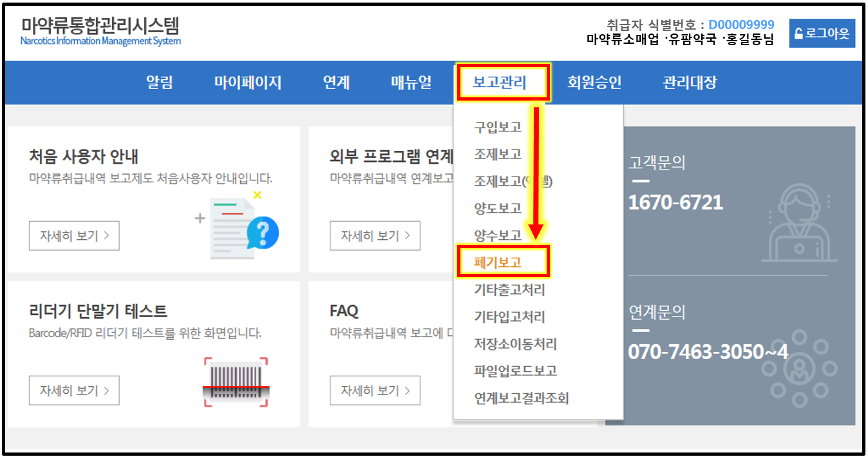Select 폐기보고 from the dropdown
The width and height of the screenshot is (868, 457).
498,262
